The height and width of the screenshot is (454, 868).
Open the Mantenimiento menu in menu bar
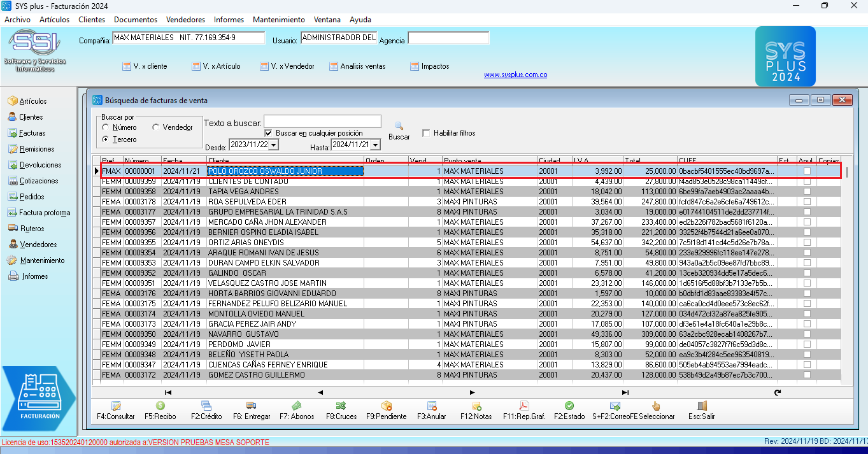tap(278, 20)
